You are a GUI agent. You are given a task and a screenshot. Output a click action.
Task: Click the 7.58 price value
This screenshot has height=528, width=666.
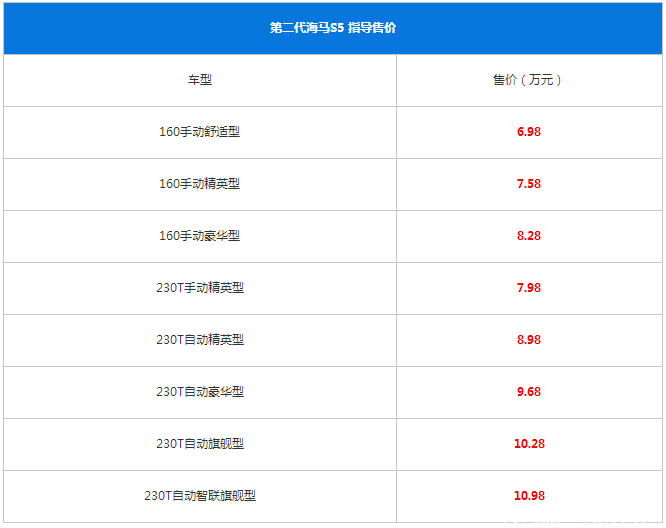click(529, 184)
